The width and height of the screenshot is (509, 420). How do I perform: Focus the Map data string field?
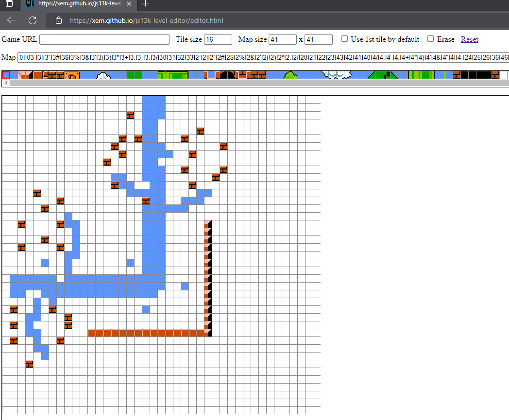(x=263, y=57)
